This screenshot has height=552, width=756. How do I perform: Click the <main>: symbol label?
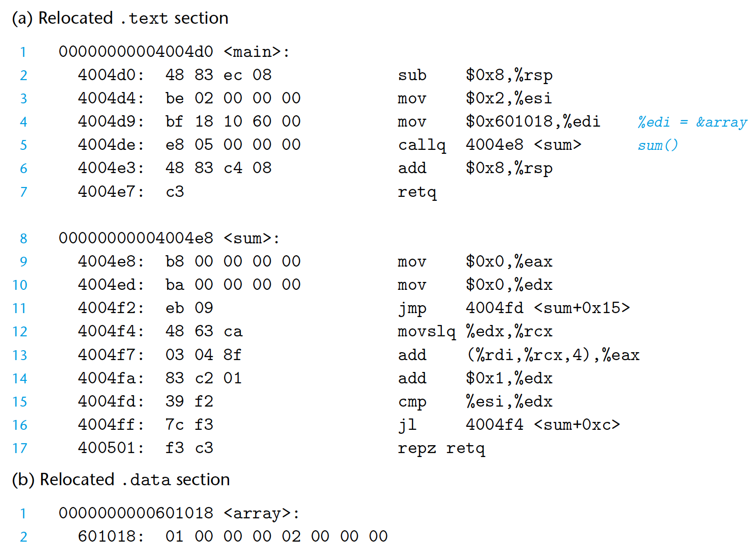[x=256, y=52]
